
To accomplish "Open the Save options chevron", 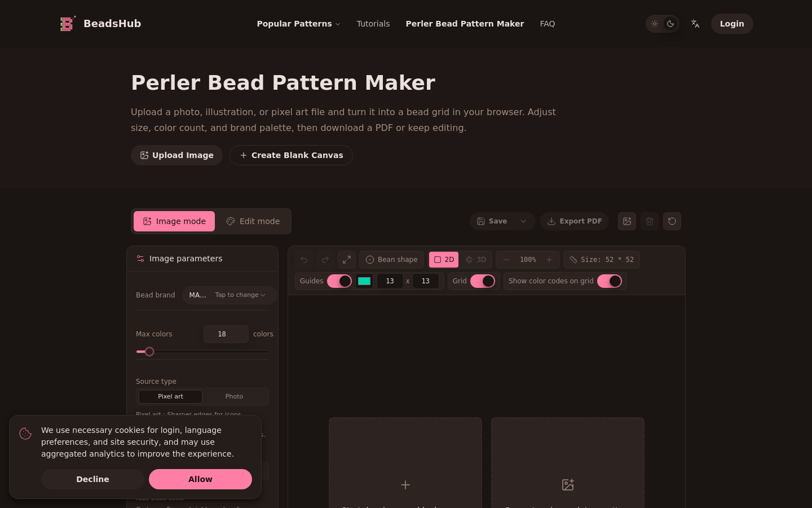I will (523, 221).
